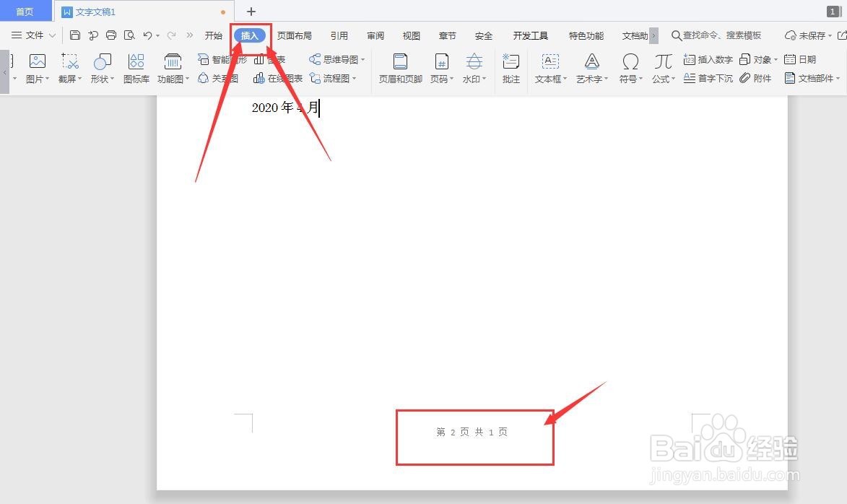Image resolution: width=847 pixels, height=504 pixels.
Task: Expand the 图片 dropdown arrow
Action: pos(48,79)
